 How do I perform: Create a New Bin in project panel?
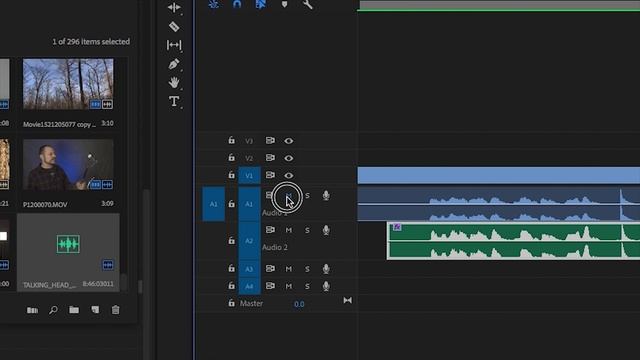(x=74, y=310)
